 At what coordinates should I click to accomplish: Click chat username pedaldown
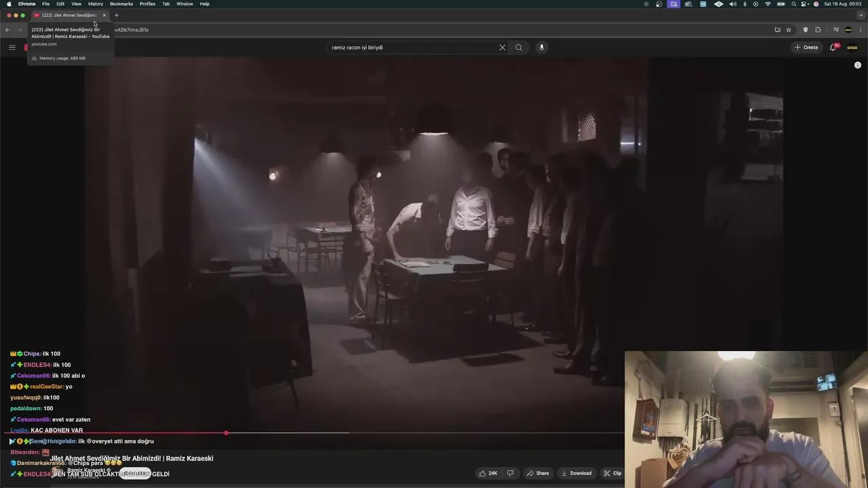25,408
